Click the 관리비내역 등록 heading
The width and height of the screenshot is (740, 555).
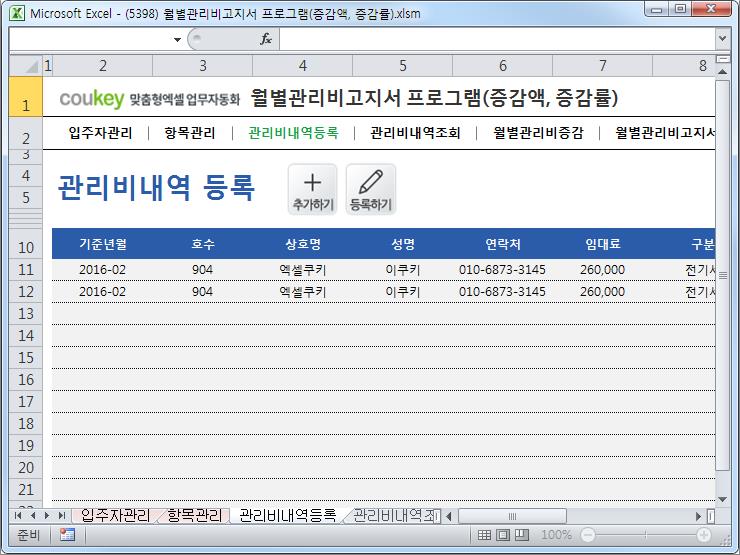pos(156,187)
